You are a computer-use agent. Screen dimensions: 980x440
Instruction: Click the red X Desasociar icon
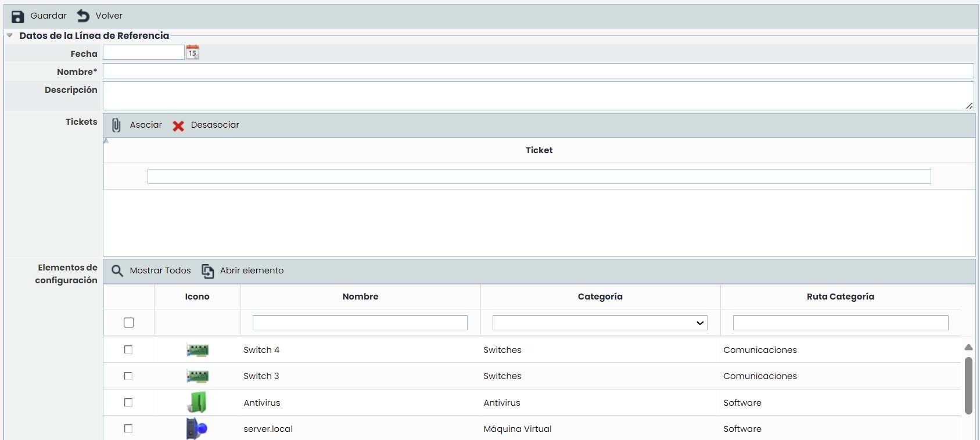click(x=178, y=125)
